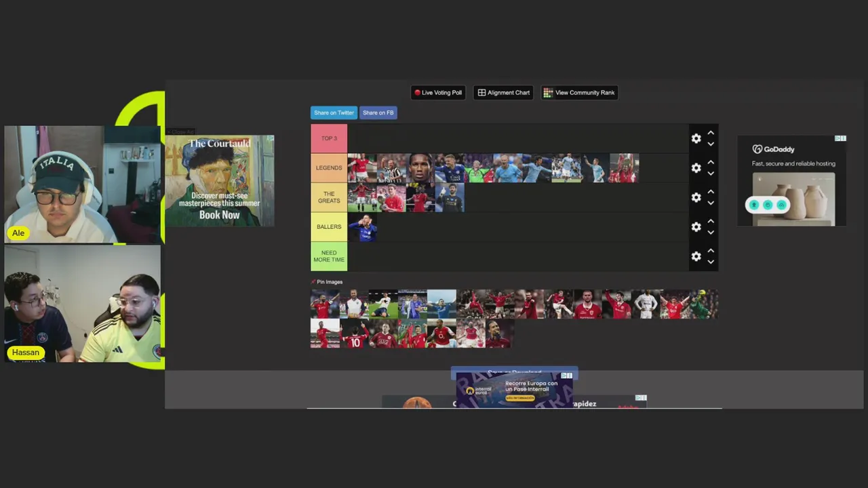Open settings gear for NEED MORE TIME tier
Image resolution: width=868 pixels, height=488 pixels.
click(696, 256)
